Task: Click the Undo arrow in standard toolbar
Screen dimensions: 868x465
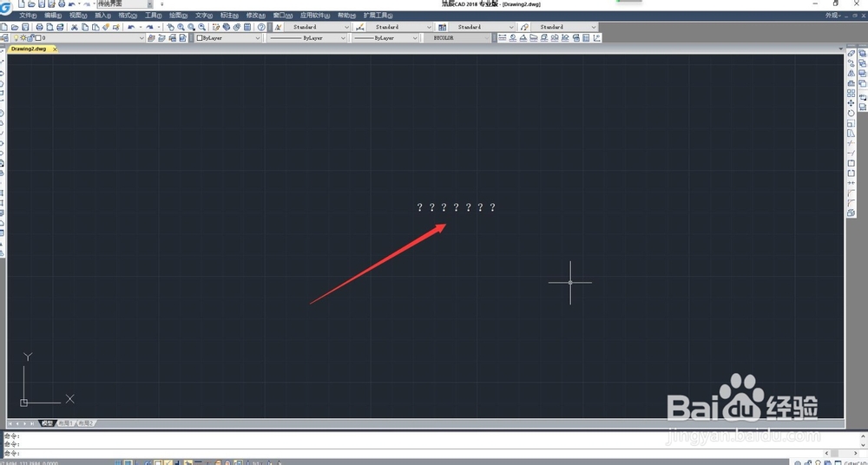Action: (131, 27)
